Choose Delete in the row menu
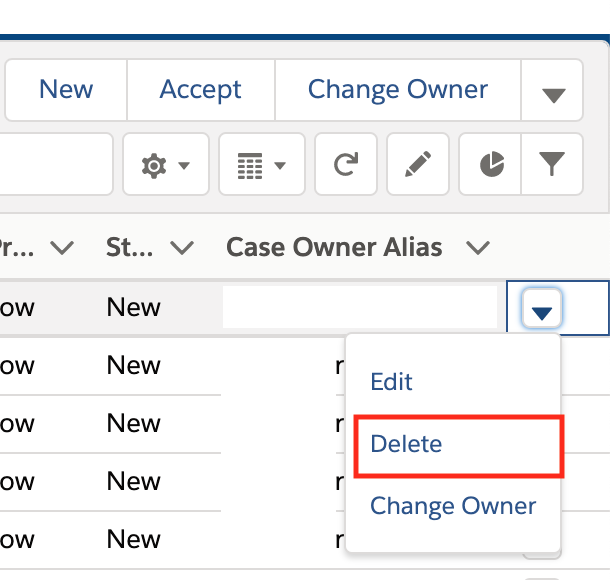 point(406,444)
